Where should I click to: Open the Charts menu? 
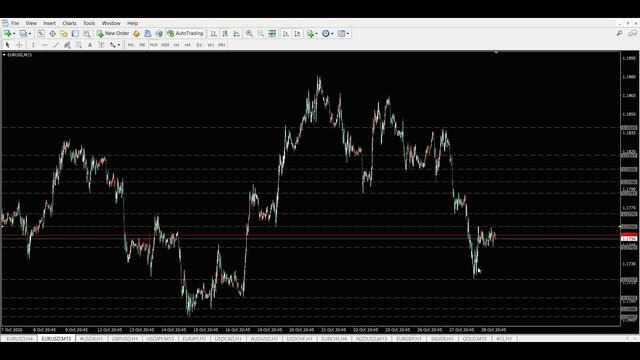click(69, 23)
